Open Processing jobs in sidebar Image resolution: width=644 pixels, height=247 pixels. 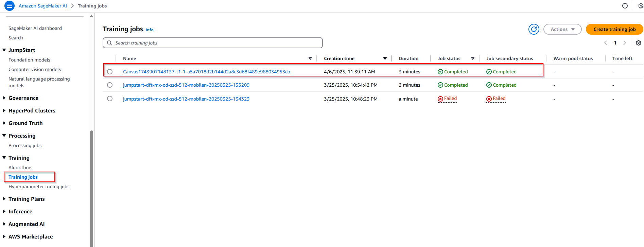pyautogui.click(x=25, y=145)
